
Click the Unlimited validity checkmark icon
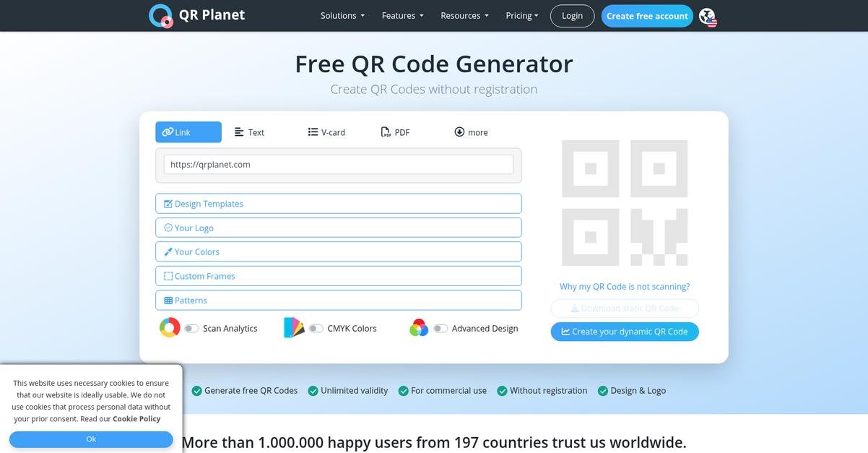click(313, 391)
